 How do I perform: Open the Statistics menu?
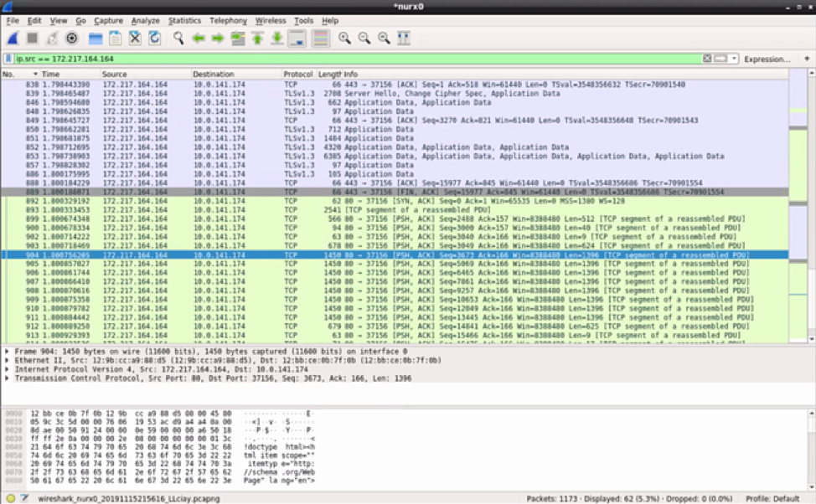[184, 21]
